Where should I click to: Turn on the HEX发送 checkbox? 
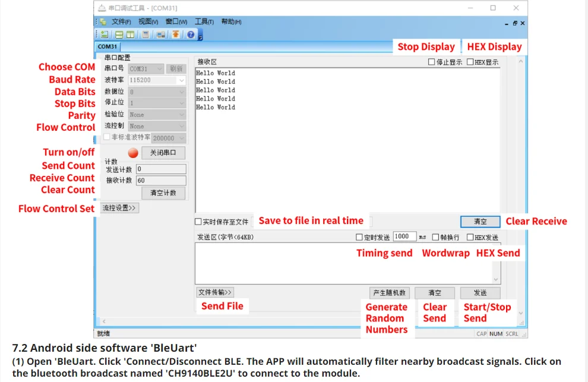click(x=470, y=237)
